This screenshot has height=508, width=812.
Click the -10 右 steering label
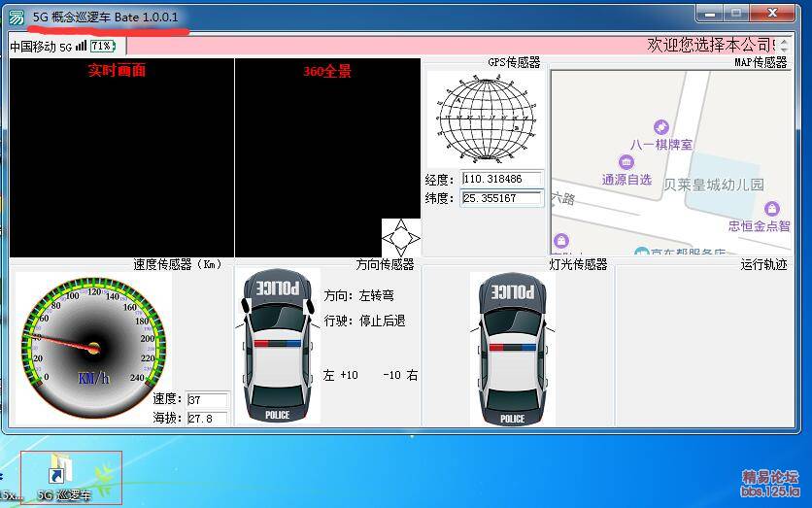click(x=400, y=375)
